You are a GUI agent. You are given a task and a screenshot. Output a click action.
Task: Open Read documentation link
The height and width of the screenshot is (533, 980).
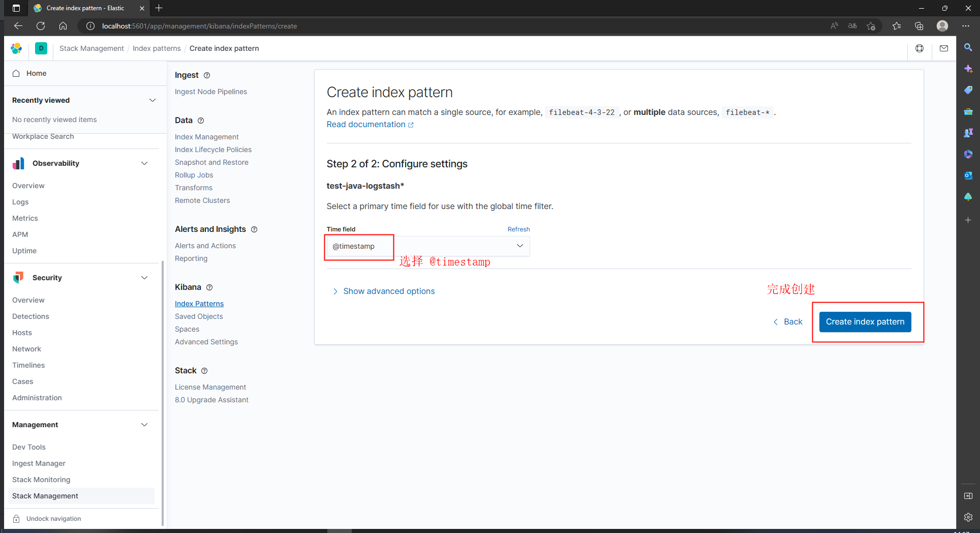pos(370,125)
